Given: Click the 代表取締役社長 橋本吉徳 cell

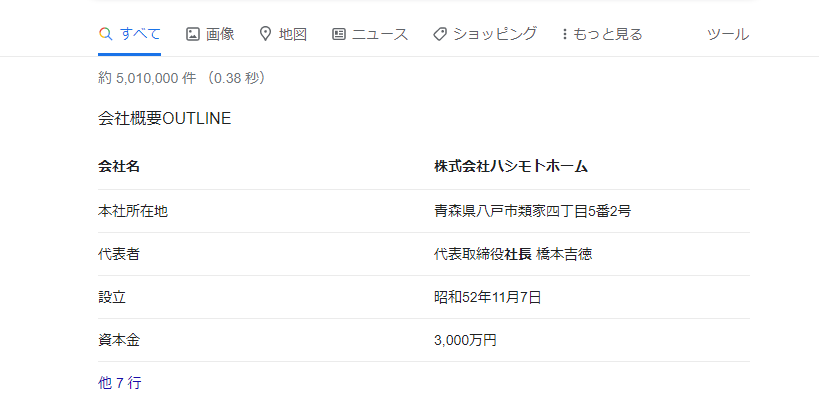Looking at the screenshot, I should pyautogui.click(x=513, y=254).
